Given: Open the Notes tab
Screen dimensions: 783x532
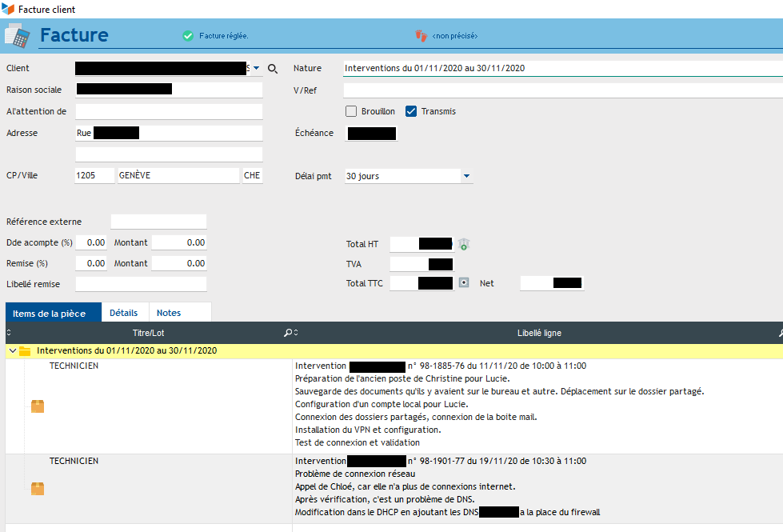Looking at the screenshot, I should tap(169, 313).
